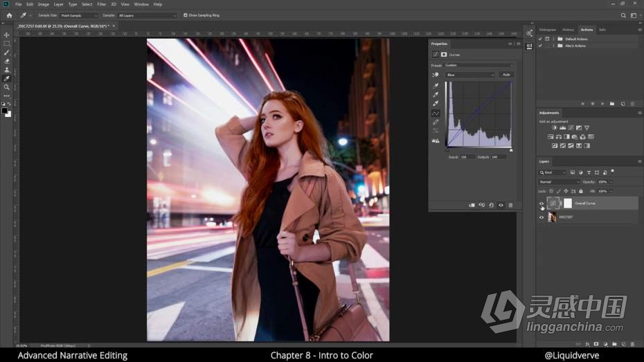The image size is (644, 362).
Task: Toggle adjustment visibility eye in Properties
Action: 501,205
